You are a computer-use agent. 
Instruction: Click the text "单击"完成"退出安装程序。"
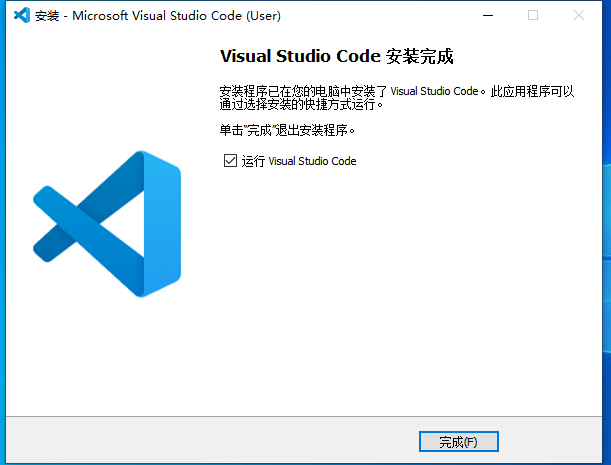(287, 130)
